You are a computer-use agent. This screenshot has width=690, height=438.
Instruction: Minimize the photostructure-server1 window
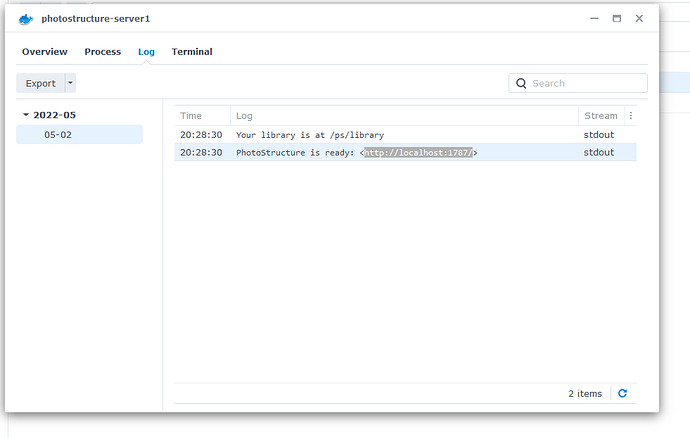click(x=594, y=18)
